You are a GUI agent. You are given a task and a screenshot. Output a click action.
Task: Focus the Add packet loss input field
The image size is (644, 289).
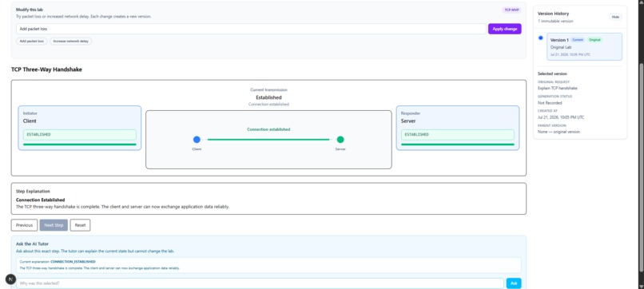pyautogui.click(x=251, y=29)
